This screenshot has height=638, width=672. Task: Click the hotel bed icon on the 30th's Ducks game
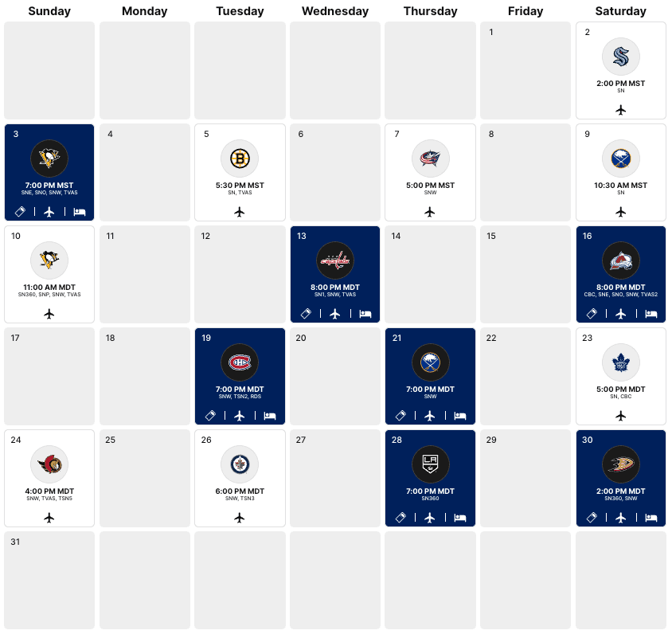click(x=651, y=518)
